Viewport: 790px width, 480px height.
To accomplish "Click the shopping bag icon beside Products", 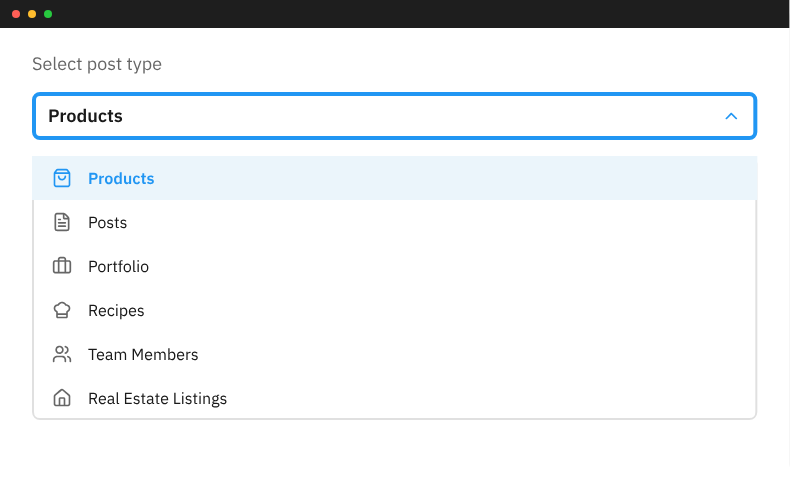I will click(62, 178).
